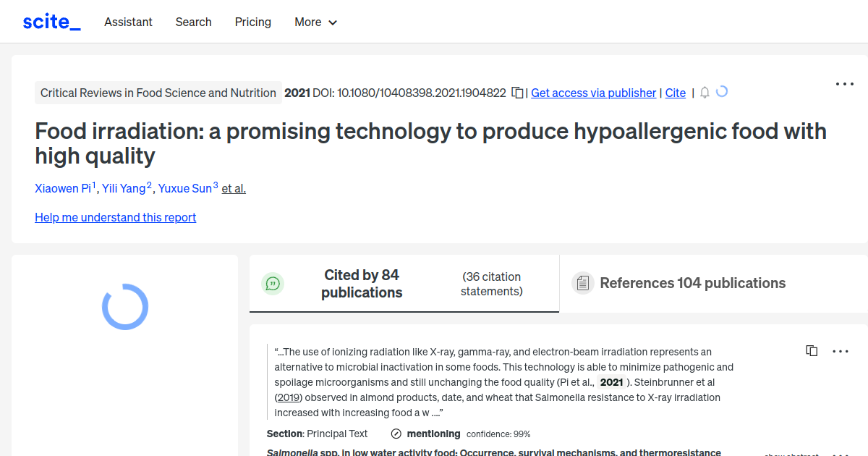Click the green citation statement icon
Image resolution: width=868 pixels, height=456 pixels.
tap(273, 283)
